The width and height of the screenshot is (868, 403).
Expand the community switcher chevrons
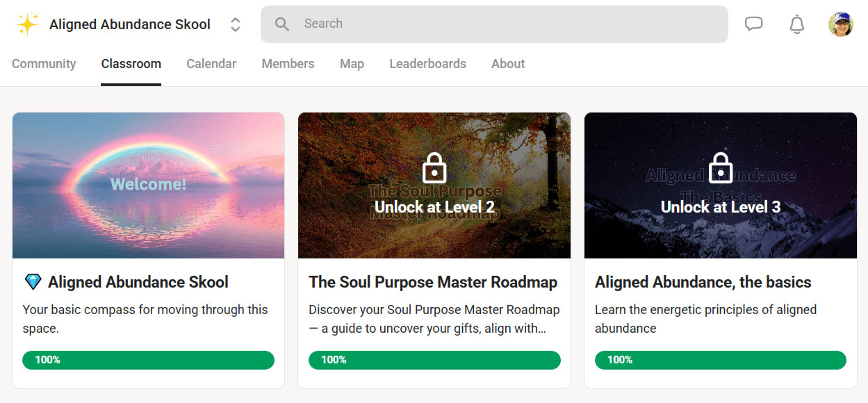[236, 24]
